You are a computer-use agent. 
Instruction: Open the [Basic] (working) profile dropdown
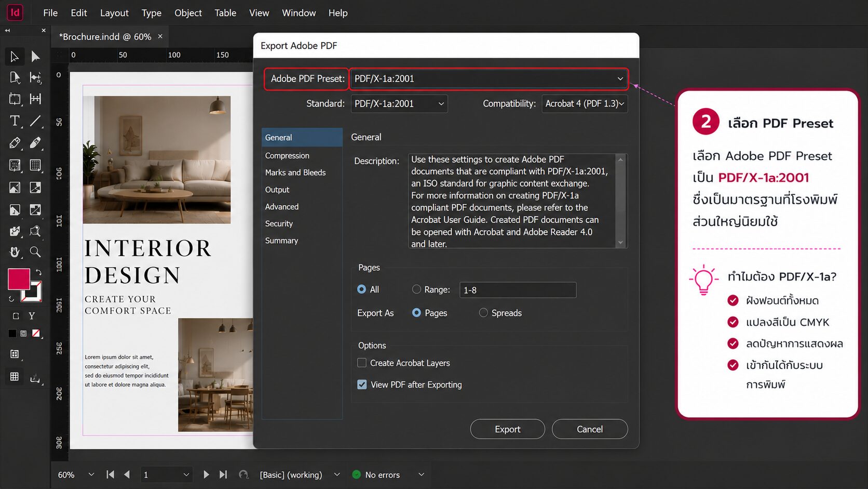tap(337, 474)
